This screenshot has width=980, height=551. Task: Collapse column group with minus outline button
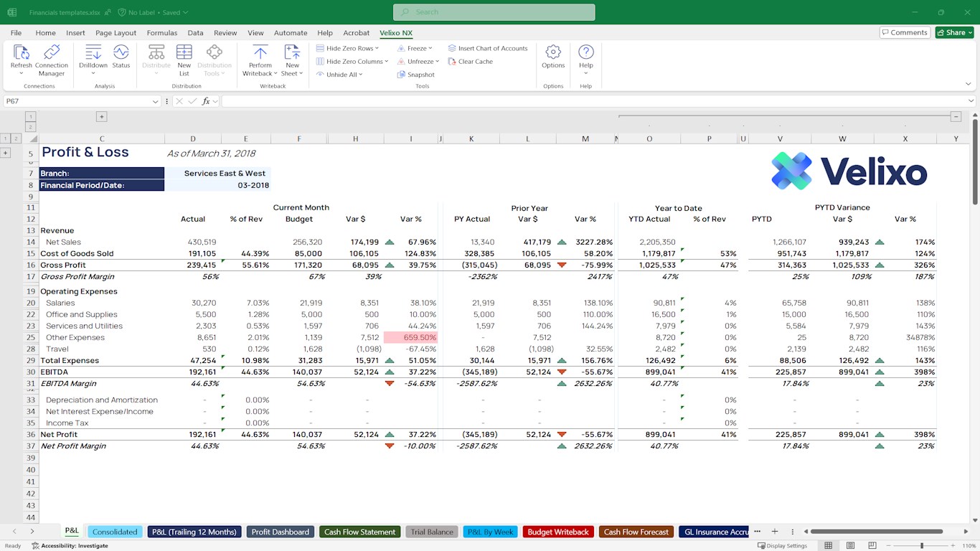956,116
